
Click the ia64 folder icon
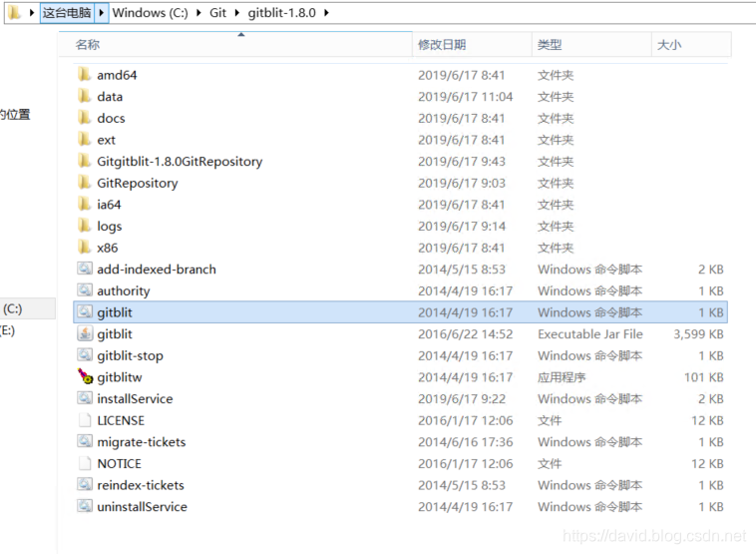click(84, 204)
